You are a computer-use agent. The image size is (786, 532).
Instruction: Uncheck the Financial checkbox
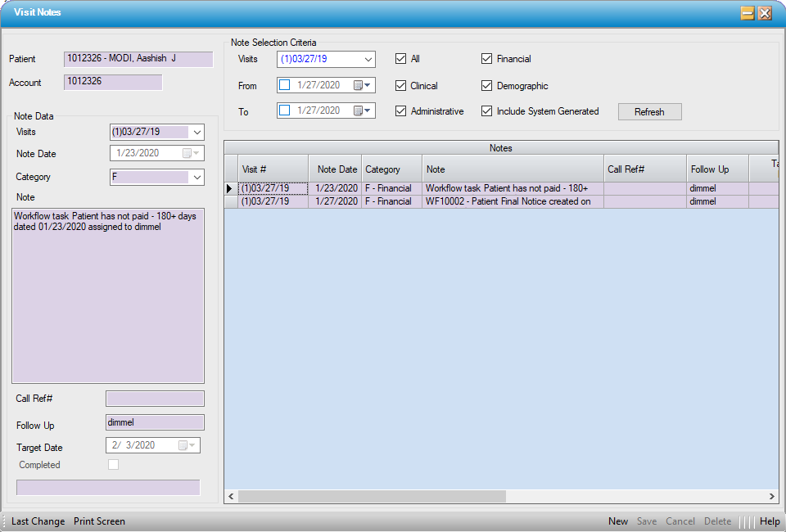click(487, 59)
